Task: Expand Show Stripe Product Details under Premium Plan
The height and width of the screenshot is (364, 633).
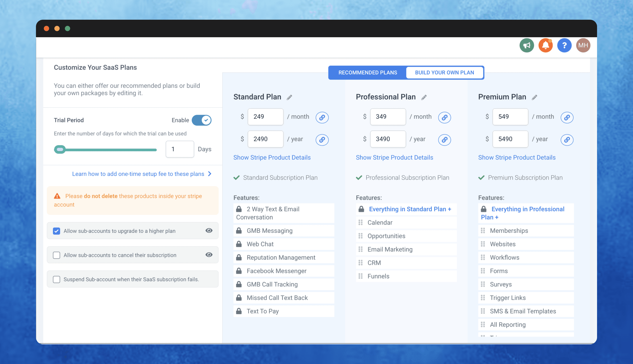Action: tap(516, 157)
